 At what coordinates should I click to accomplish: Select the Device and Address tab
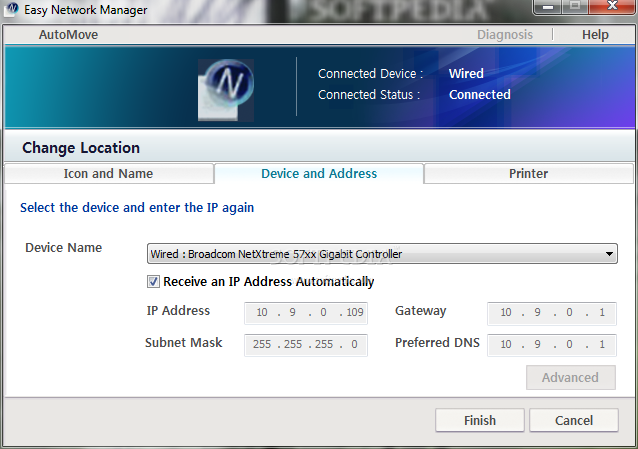[x=319, y=173]
